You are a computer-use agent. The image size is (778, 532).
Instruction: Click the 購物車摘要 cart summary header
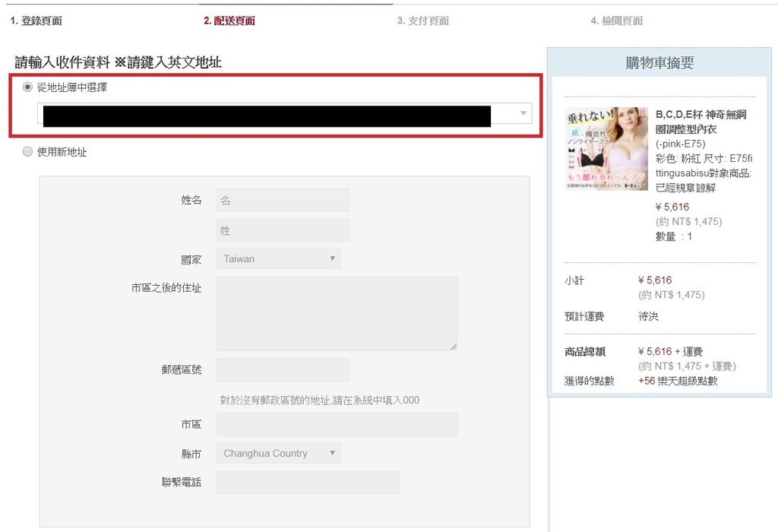(659, 63)
